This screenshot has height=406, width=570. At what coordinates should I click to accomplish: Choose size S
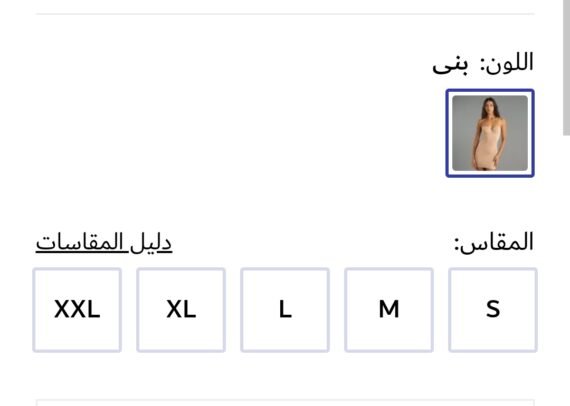pos(493,310)
